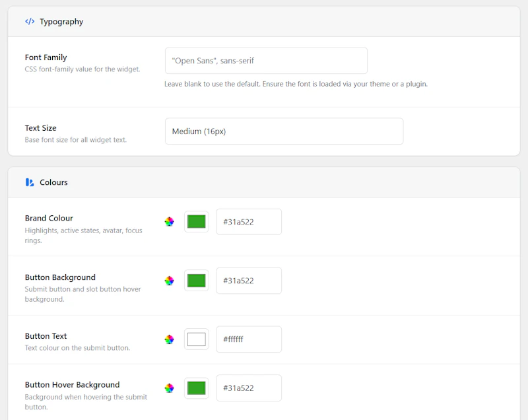Open colour wheel picker for Button Background
This screenshot has width=528, height=420.
coord(170,281)
